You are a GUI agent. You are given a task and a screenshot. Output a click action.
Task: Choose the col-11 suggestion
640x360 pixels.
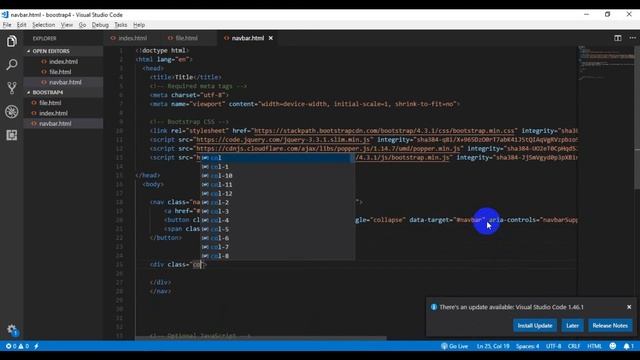[x=277, y=184]
